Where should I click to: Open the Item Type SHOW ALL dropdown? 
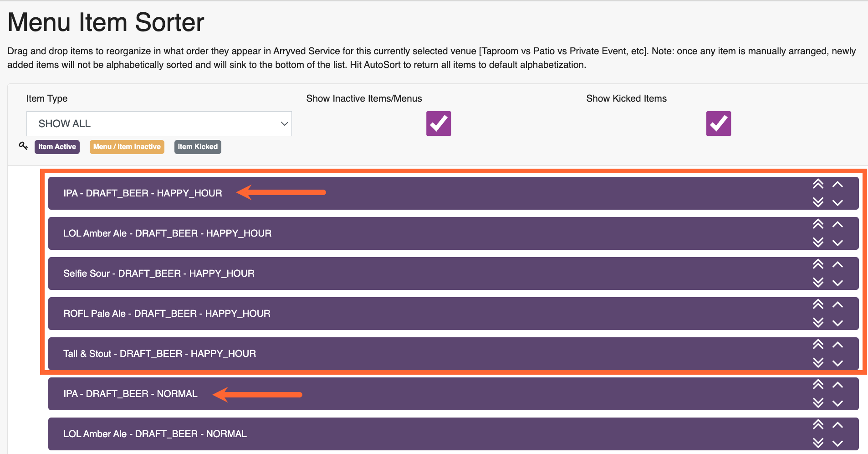point(159,124)
